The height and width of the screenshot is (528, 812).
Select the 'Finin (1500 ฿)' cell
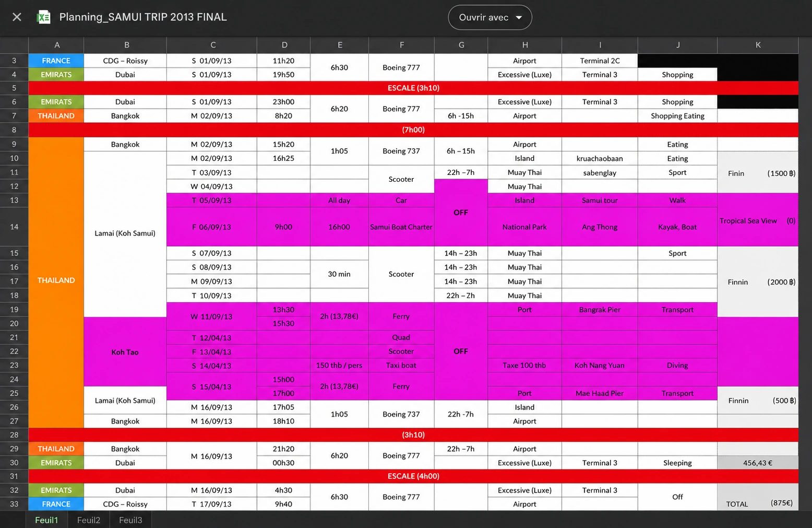point(758,172)
